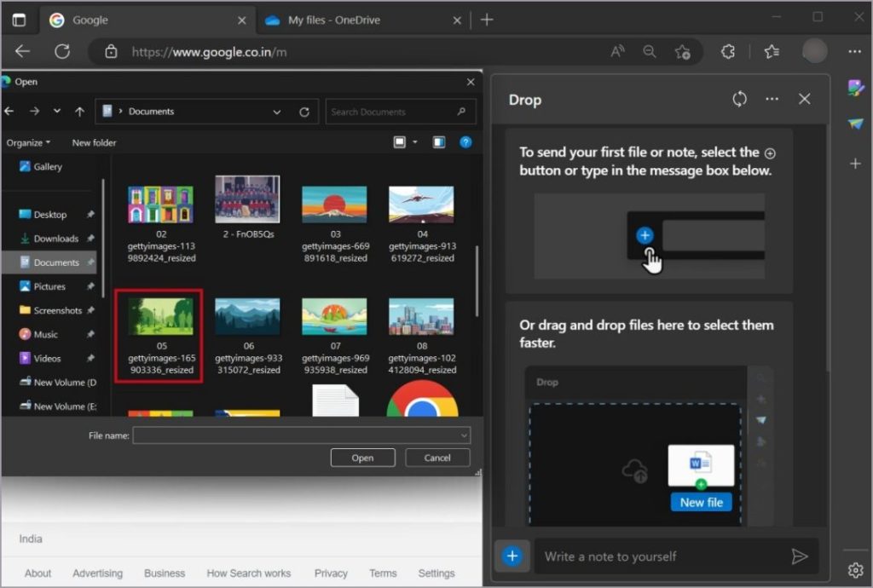Click the Help question mark in the Open dialog
The image size is (873, 588).
[x=465, y=142]
